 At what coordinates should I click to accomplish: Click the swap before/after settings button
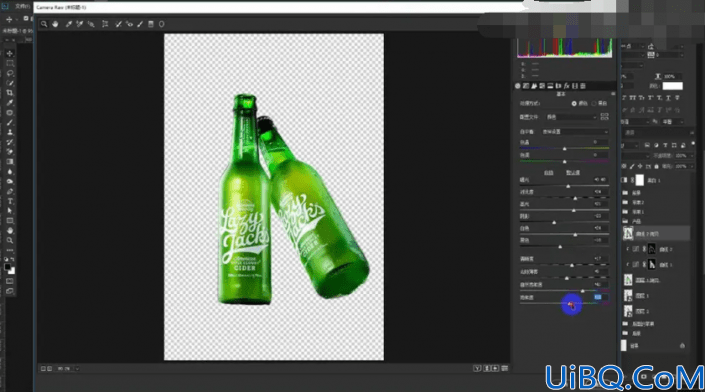point(486,368)
